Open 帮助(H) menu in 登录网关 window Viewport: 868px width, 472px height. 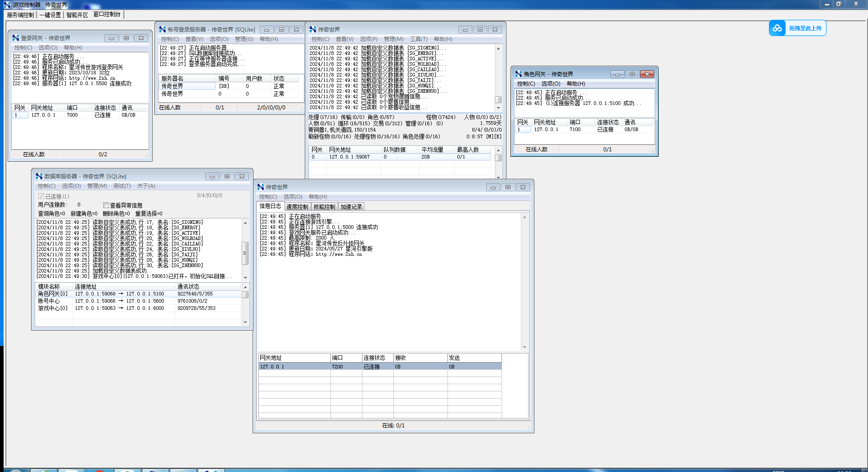(73, 48)
